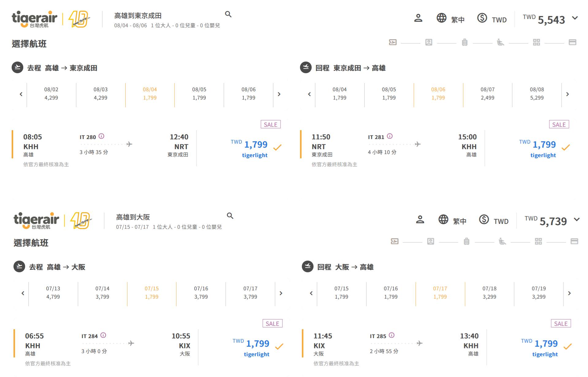Expand the TWD 5,739 total price summary
Image resolution: width=588 pixels, height=377 pixels.
pos(577,220)
